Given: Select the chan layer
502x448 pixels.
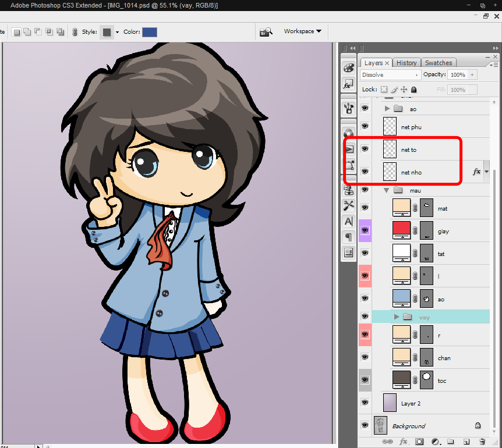Looking at the screenshot, I should [430, 357].
